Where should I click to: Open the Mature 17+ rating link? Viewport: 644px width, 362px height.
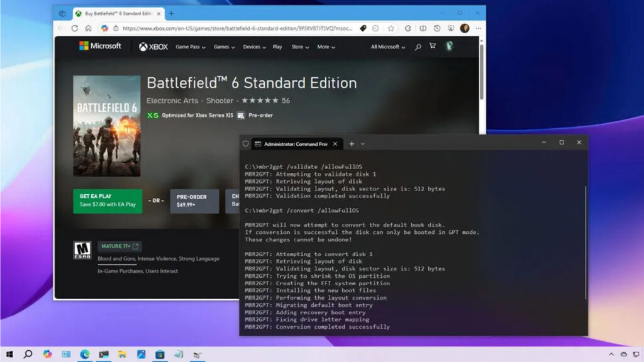click(119, 246)
